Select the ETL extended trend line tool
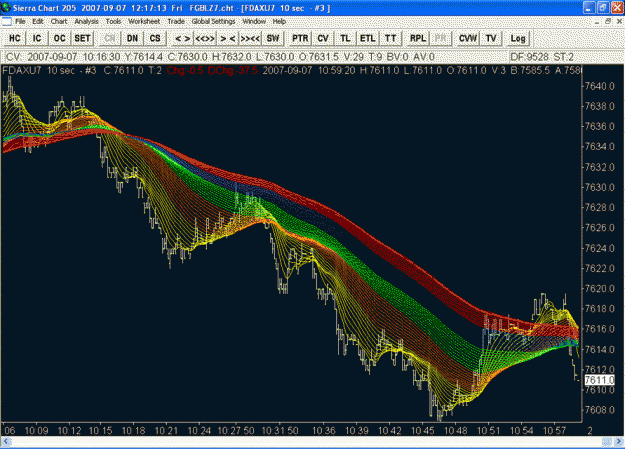 pyautogui.click(x=368, y=39)
